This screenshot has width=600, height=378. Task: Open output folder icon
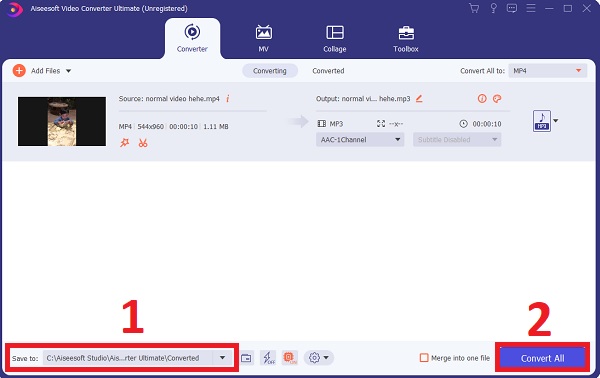tap(246, 358)
